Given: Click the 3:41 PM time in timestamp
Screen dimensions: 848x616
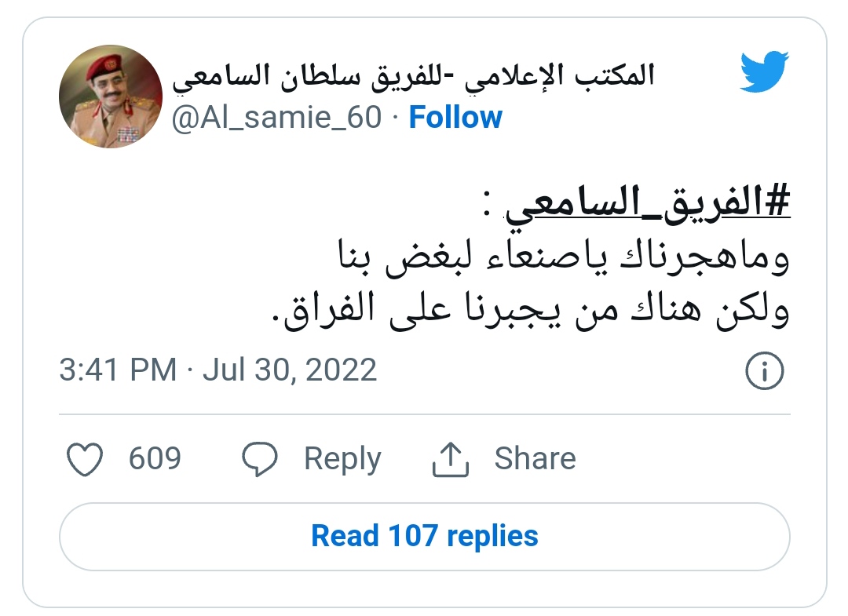Looking at the screenshot, I should point(118,370).
